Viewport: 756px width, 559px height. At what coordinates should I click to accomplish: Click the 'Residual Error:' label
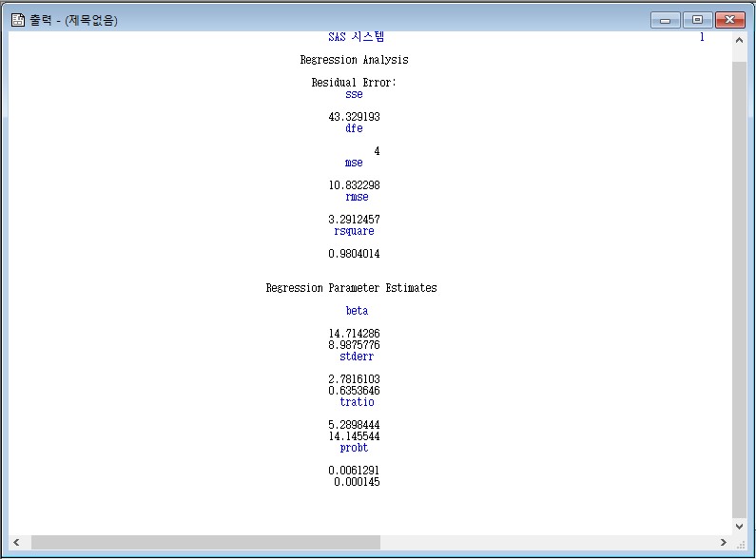point(354,83)
